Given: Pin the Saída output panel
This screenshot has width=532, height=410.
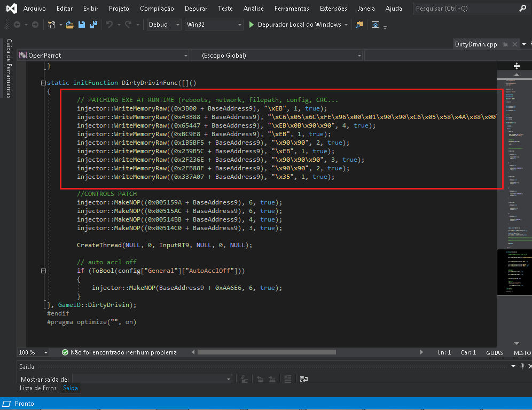Looking at the screenshot, I should pyautogui.click(x=522, y=366).
